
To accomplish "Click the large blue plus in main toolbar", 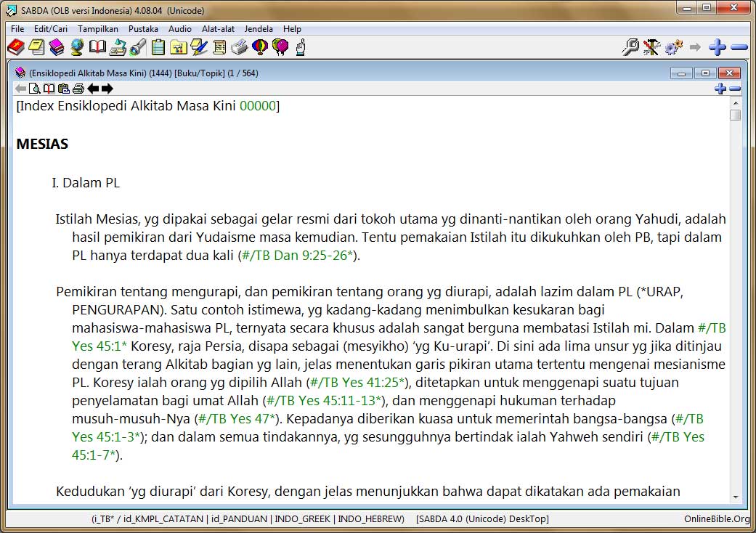I will [718, 47].
